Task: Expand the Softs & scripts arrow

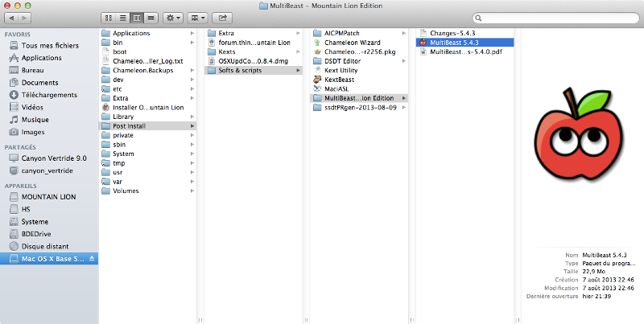Action: pyautogui.click(x=298, y=71)
